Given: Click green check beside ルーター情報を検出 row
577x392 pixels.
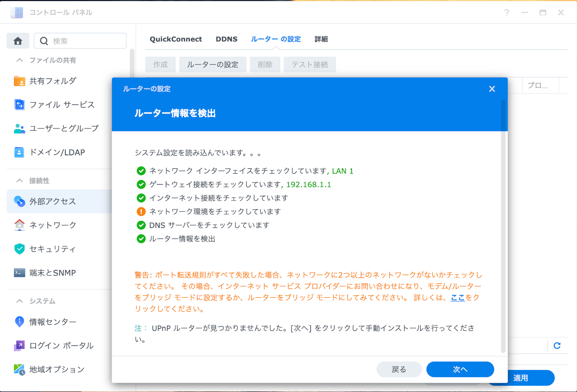Looking at the screenshot, I should pyautogui.click(x=141, y=238).
